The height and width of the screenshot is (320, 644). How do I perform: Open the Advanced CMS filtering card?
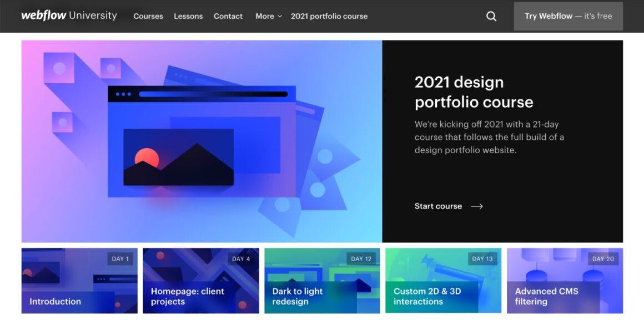click(x=565, y=281)
